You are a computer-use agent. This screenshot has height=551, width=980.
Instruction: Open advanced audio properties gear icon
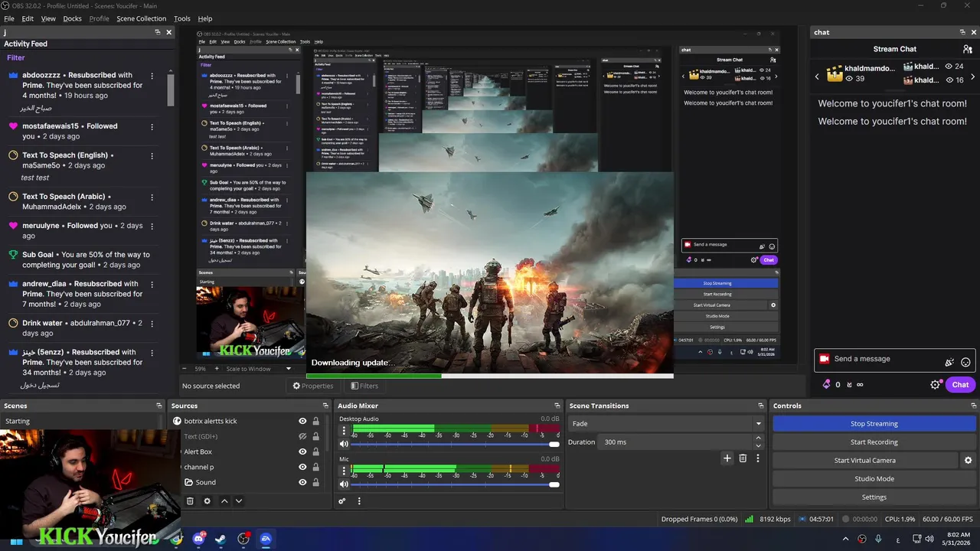(342, 501)
